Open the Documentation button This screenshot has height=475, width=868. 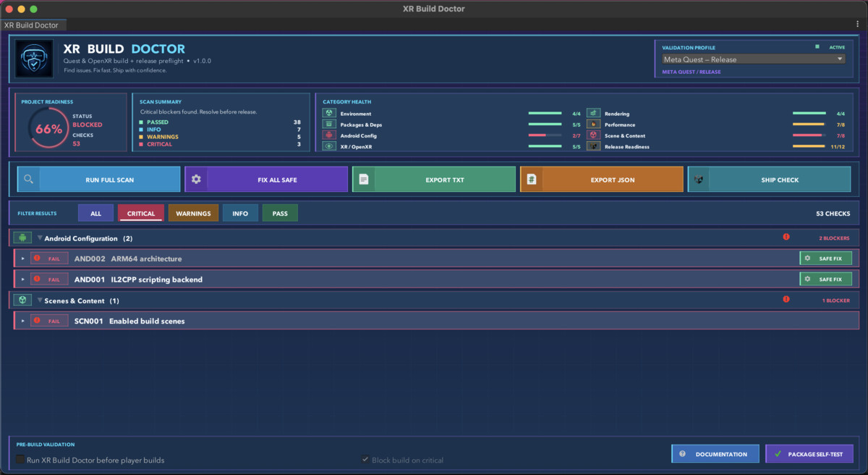click(715, 454)
